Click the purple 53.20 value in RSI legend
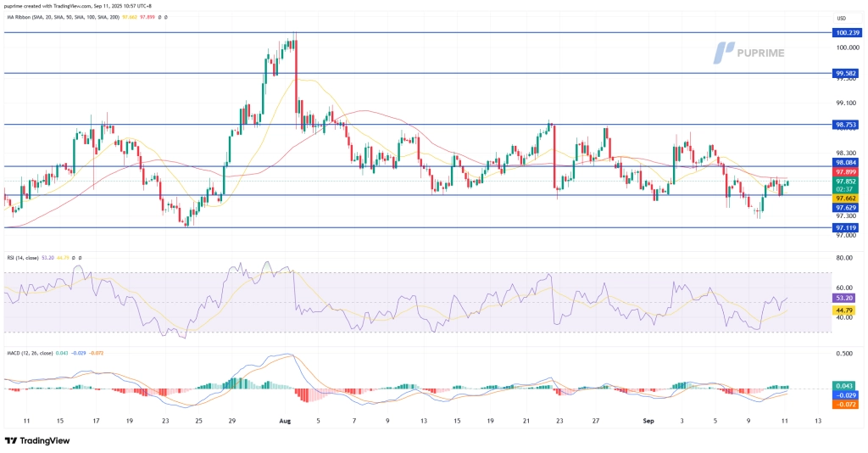 coord(47,258)
